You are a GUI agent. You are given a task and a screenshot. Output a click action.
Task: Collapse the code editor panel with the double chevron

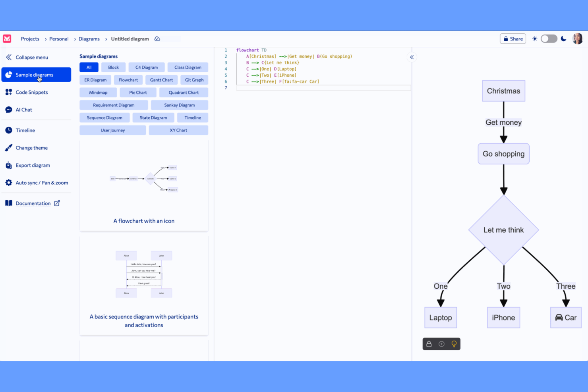412,57
